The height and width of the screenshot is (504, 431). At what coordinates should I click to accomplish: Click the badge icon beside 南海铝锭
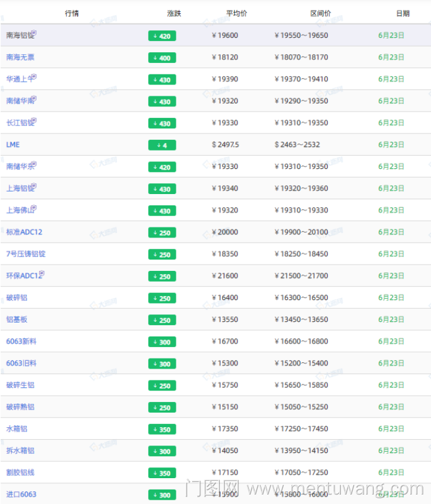click(x=34, y=33)
